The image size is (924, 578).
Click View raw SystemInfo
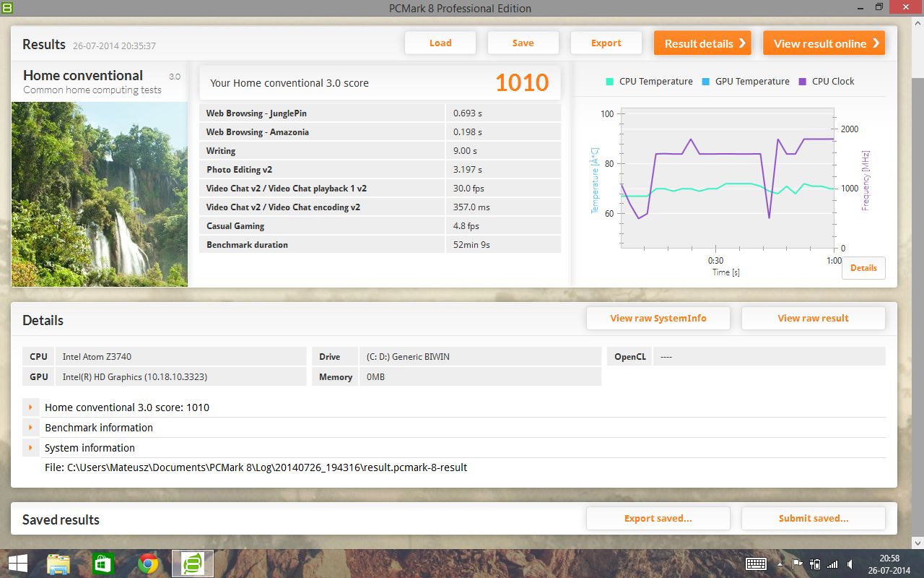(658, 318)
